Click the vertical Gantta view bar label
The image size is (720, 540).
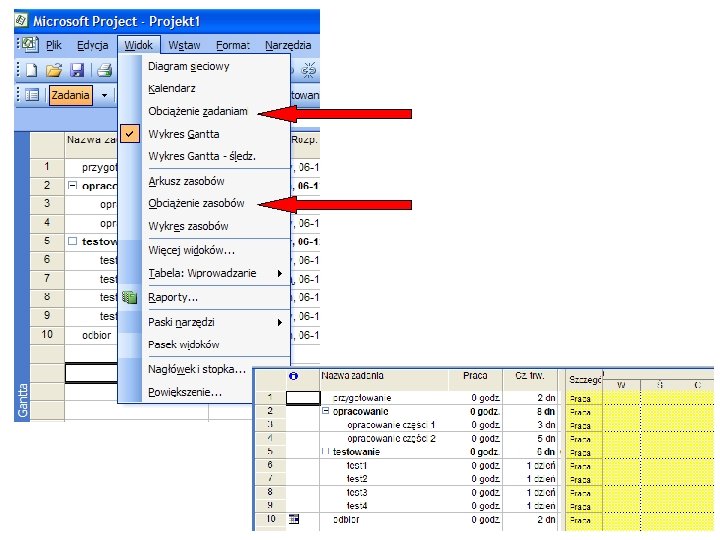pyautogui.click(x=22, y=399)
